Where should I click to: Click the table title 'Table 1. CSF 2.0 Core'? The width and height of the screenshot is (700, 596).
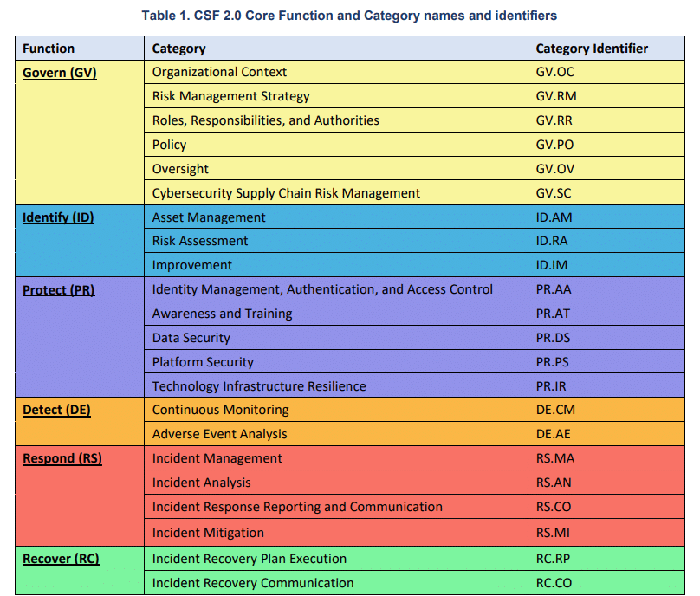click(349, 16)
